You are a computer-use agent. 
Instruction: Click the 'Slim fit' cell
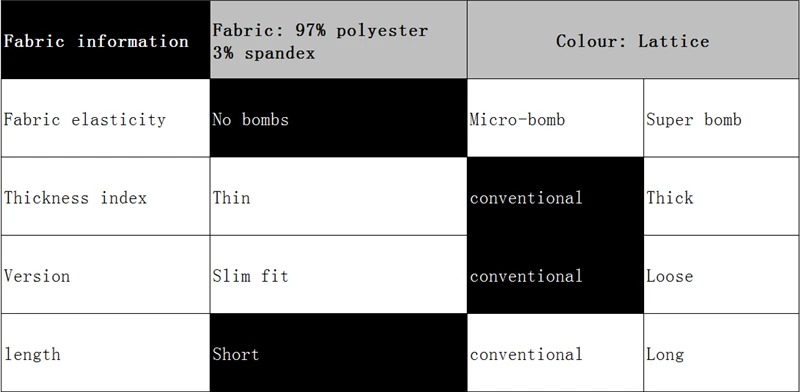(x=338, y=275)
